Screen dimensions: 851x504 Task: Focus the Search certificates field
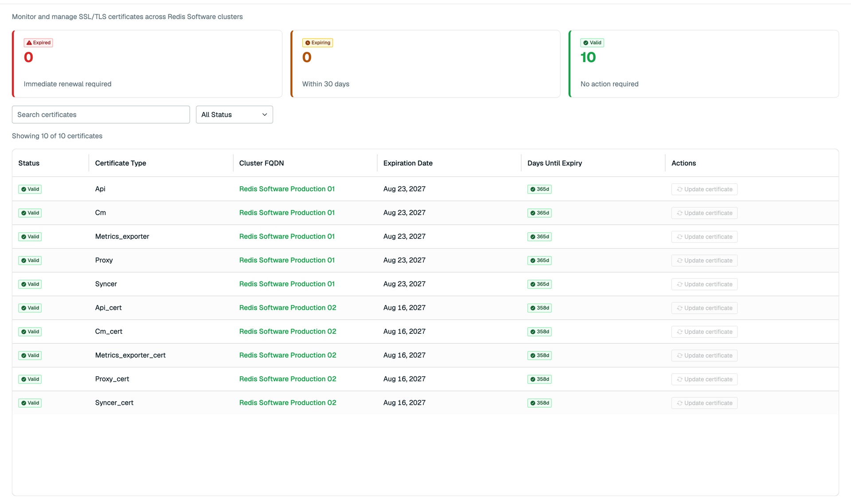[101, 114]
